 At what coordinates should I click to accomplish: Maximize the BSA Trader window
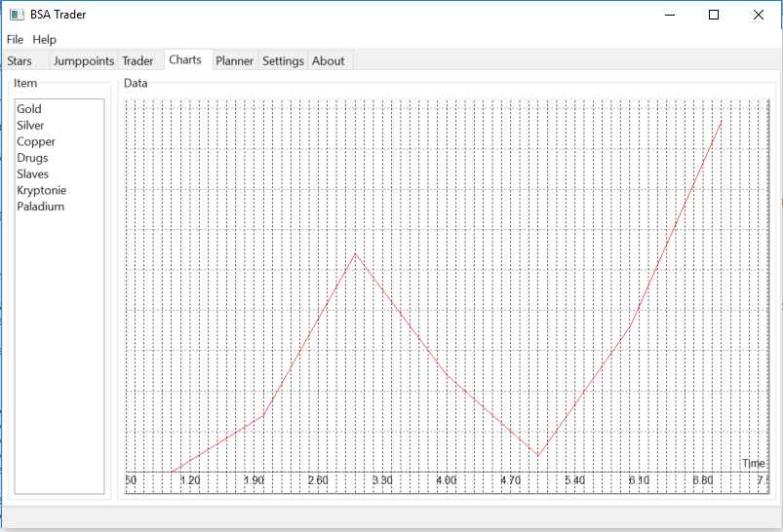714,15
